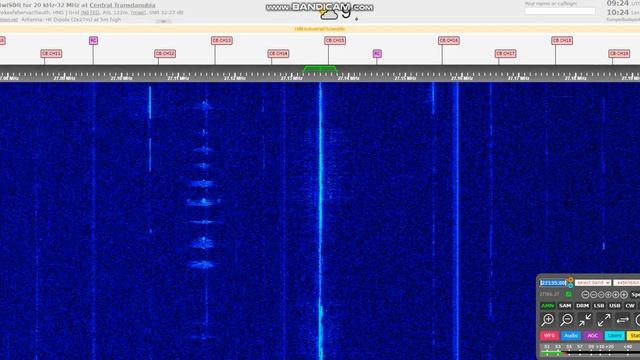Switch to the WF tab
The width and height of the screenshot is (640, 360).
click(x=549, y=336)
